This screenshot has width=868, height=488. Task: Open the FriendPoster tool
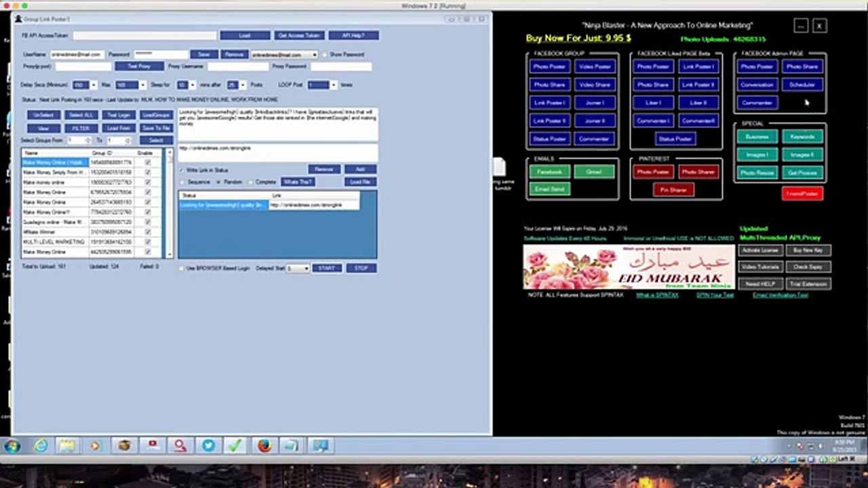pyautogui.click(x=802, y=194)
